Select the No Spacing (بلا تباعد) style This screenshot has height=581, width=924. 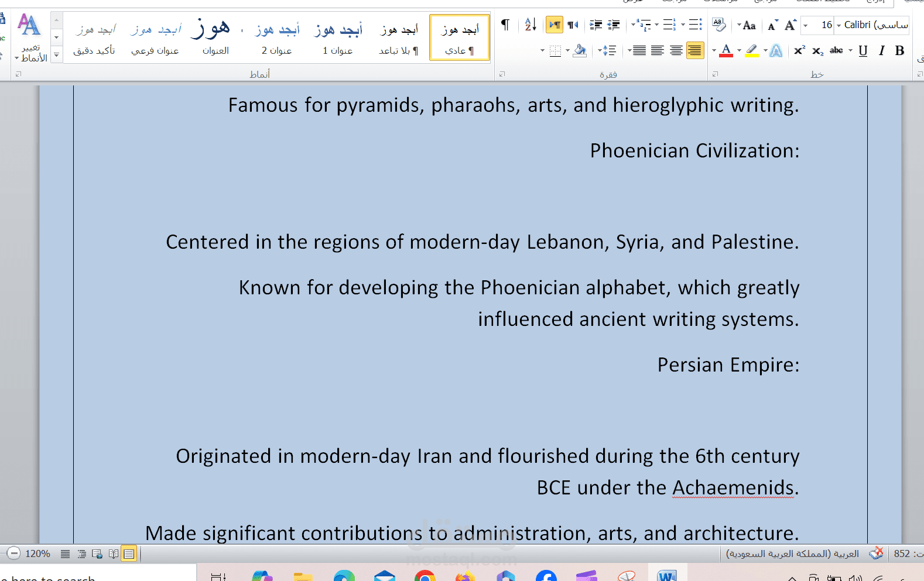click(399, 37)
